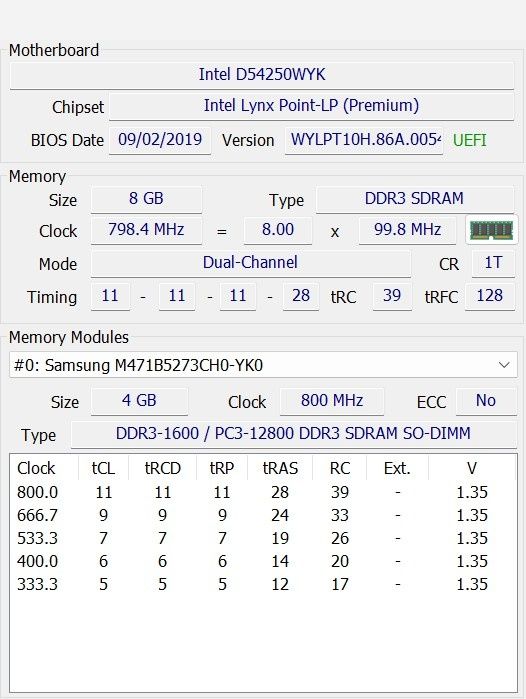The height and width of the screenshot is (699, 526).
Task: Click the Intel D54250WYK motherboard field
Action: coord(262,74)
